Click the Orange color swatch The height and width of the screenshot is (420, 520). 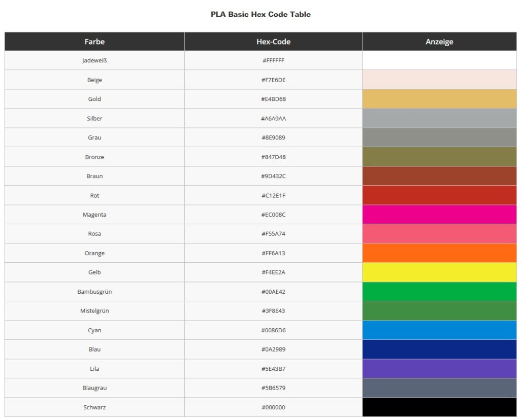[439, 253]
